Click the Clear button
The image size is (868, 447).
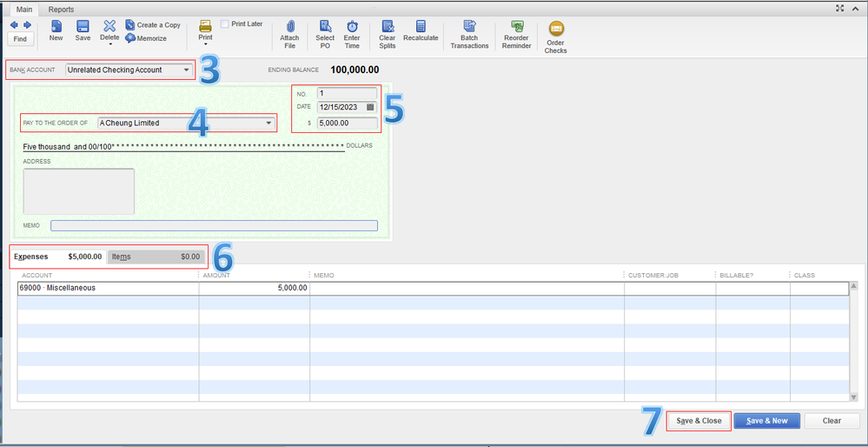832,421
